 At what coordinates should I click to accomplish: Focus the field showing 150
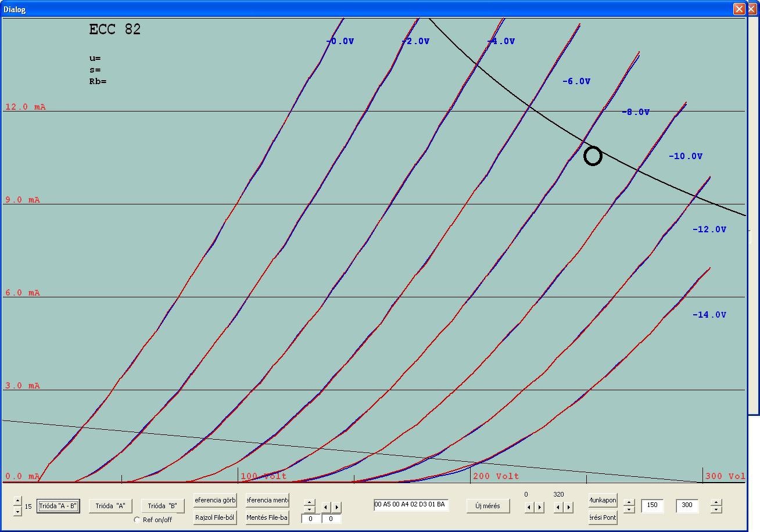pos(653,505)
